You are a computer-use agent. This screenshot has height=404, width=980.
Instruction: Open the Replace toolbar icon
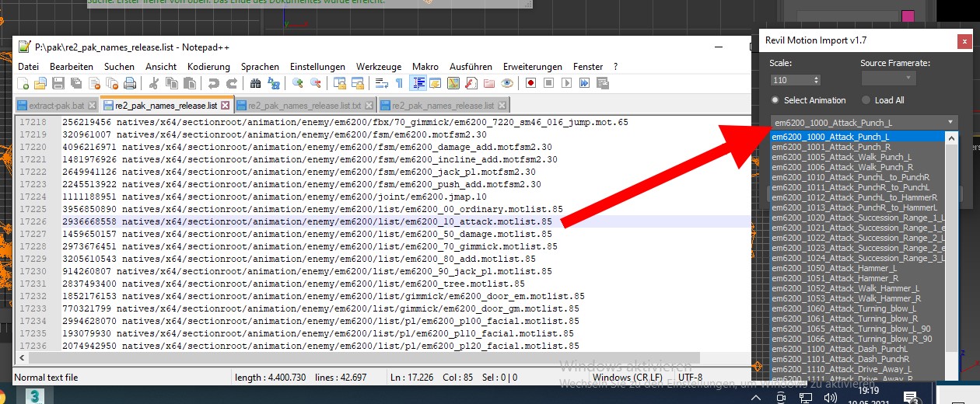tap(273, 83)
